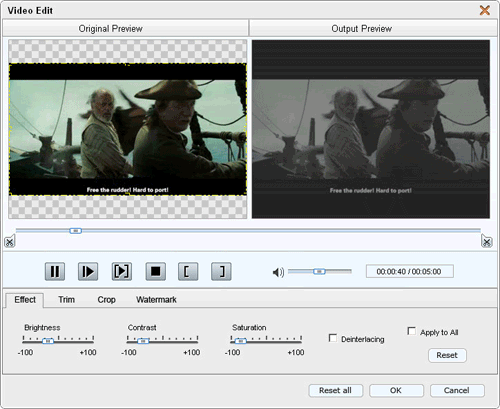Set trim start with left bracket button

click(188, 271)
